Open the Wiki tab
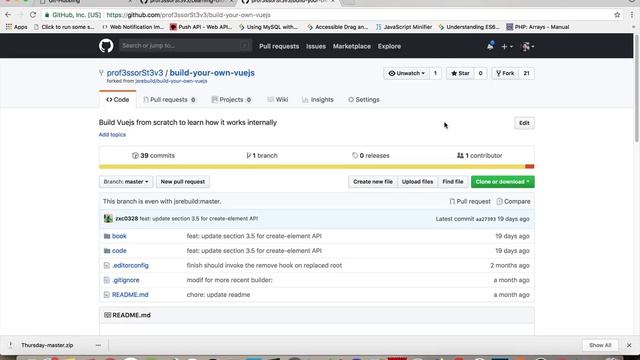The image size is (640, 360). coord(278,100)
